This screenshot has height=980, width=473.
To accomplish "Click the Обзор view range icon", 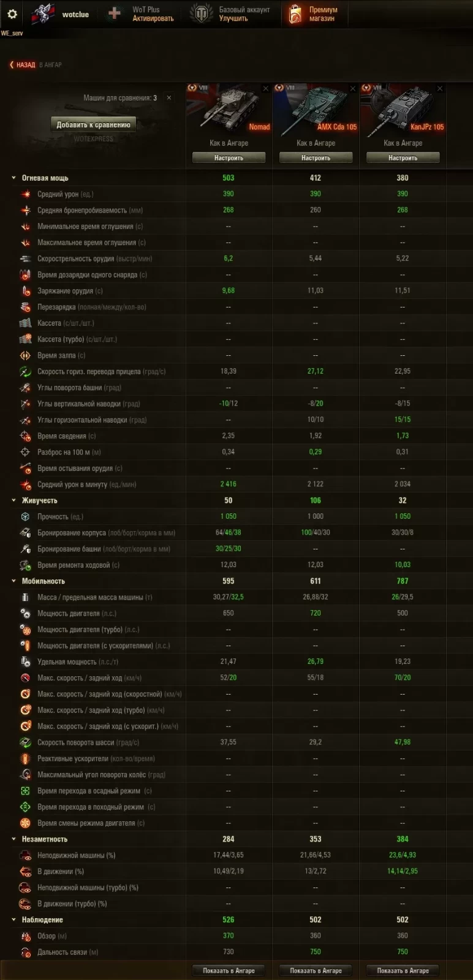I will pyautogui.click(x=26, y=936).
